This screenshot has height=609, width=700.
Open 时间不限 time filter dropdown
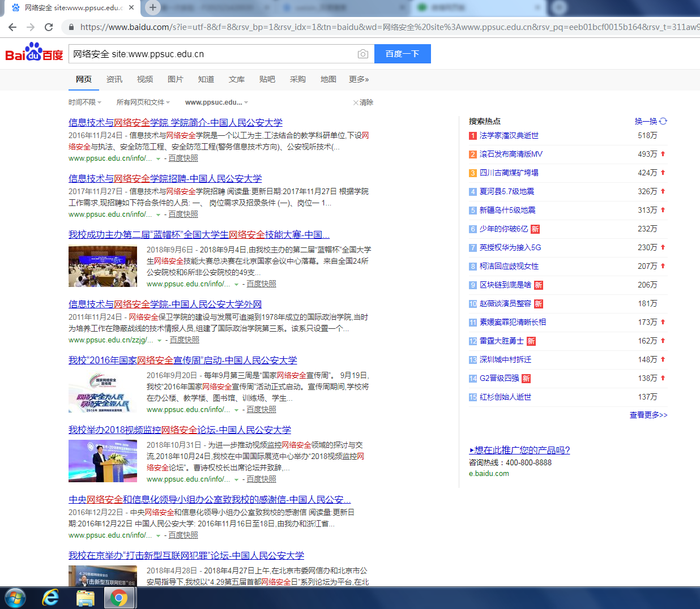coord(85,102)
